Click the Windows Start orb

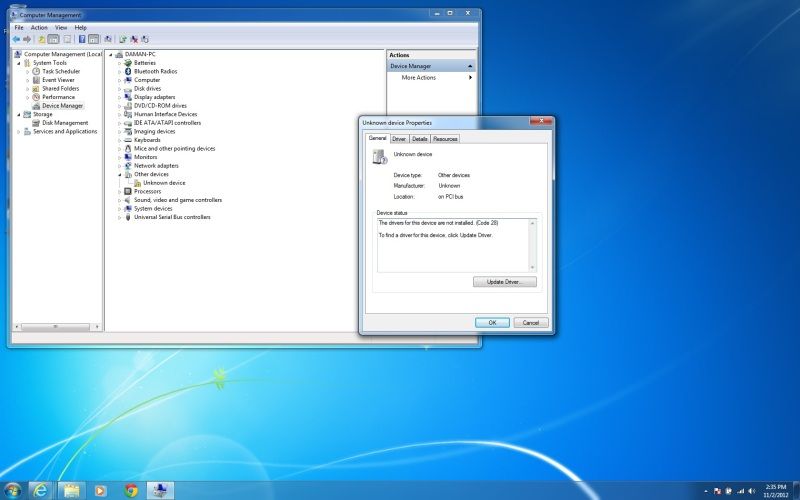pyautogui.click(x=12, y=490)
